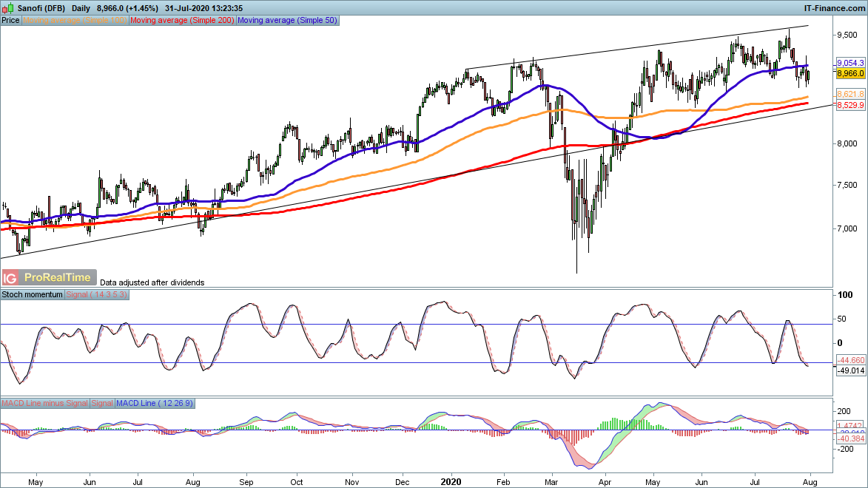Click the IG logo in the watermark
The image size is (868, 488).
(x=10, y=278)
